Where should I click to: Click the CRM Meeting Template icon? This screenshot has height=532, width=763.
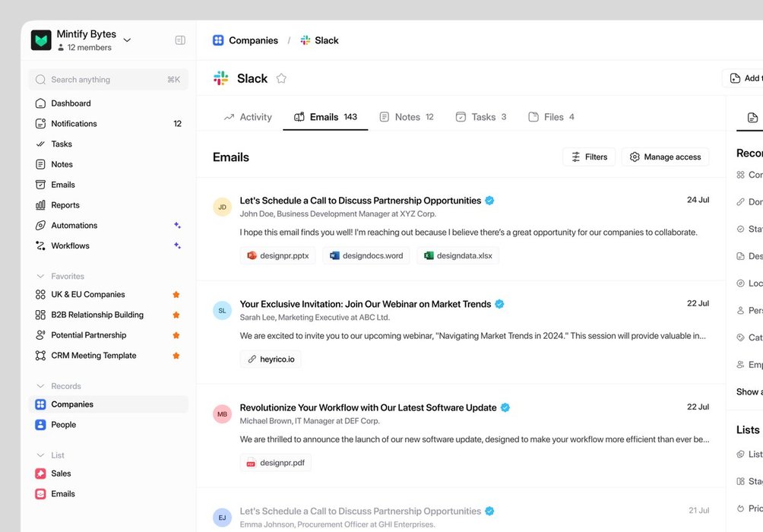(40, 356)
